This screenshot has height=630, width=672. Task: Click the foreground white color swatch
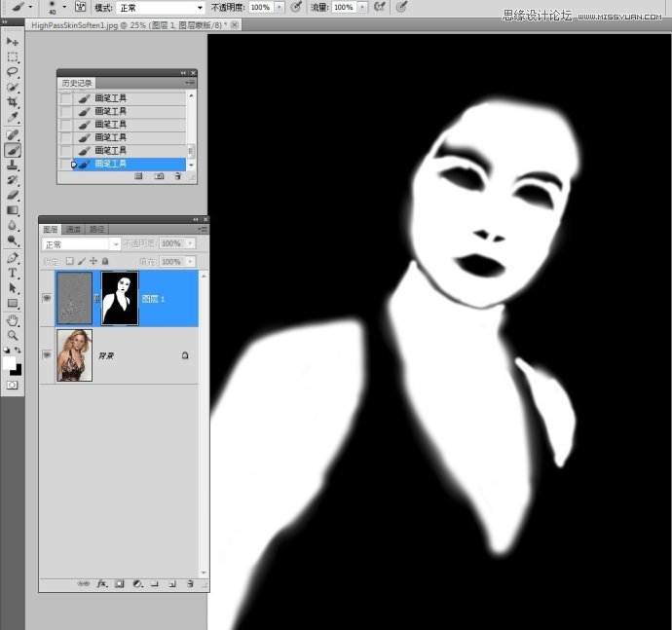click(x=9, y=362)
